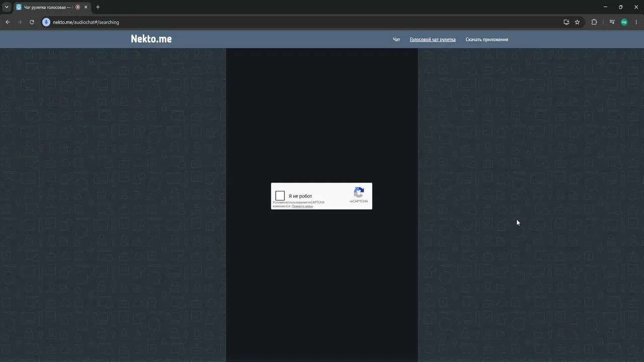
Task: Open a new tab with the plus button
Action: [x=98, y=7]
